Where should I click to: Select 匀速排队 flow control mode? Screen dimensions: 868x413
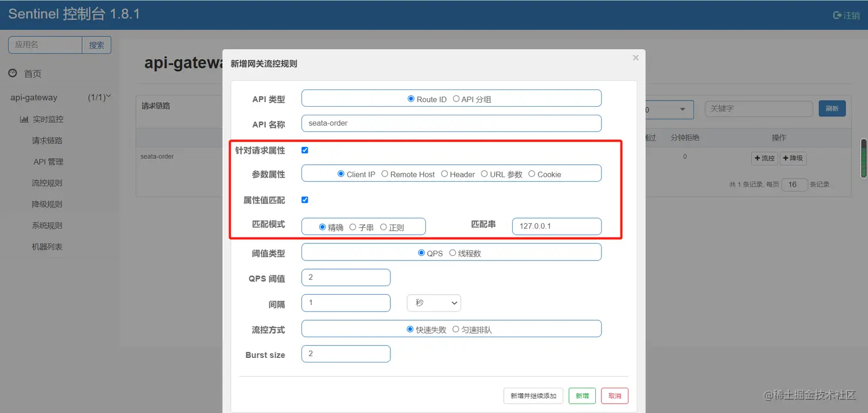(x=456, y=329)
